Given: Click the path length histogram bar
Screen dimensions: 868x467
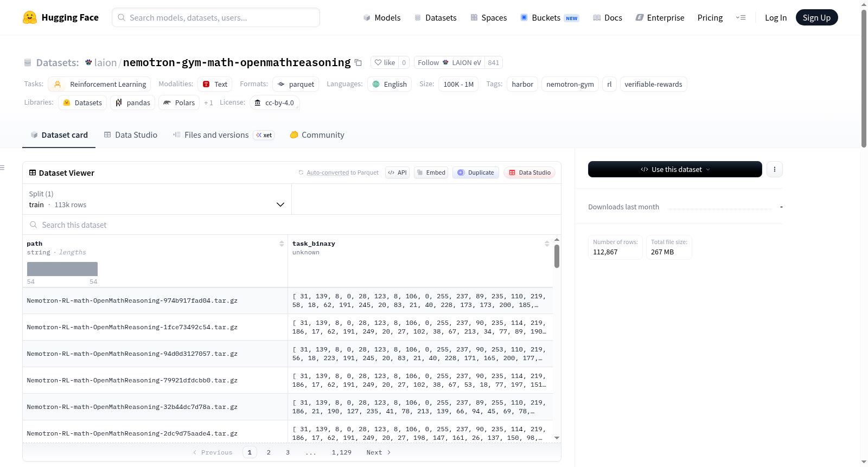Looking at the screenshot, I should click(x=62, y=269).
